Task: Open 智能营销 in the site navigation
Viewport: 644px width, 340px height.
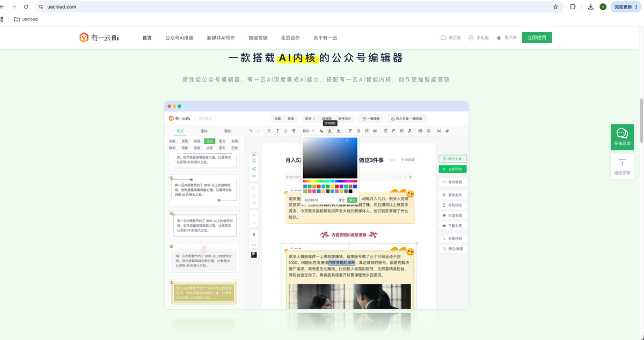Action: (258, 38)
